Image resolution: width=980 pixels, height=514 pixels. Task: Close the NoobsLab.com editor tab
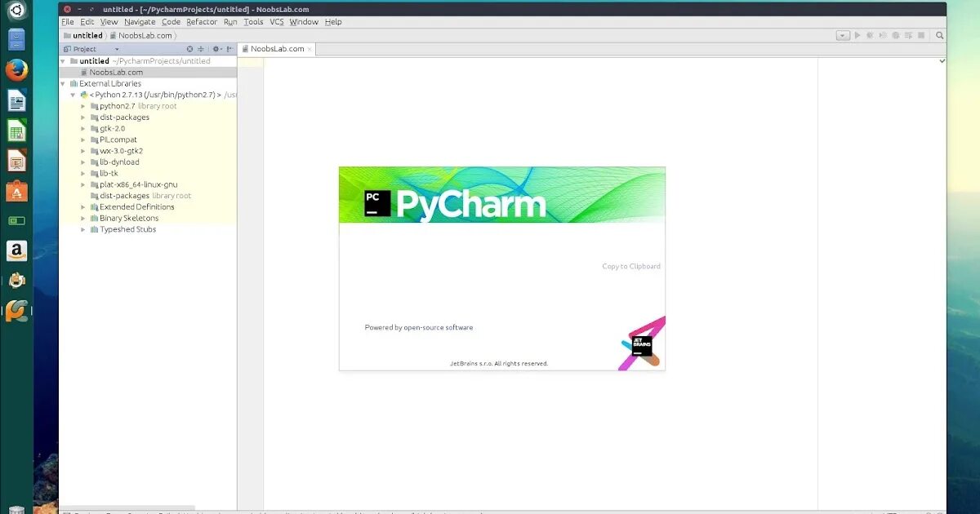pos(310,49)
